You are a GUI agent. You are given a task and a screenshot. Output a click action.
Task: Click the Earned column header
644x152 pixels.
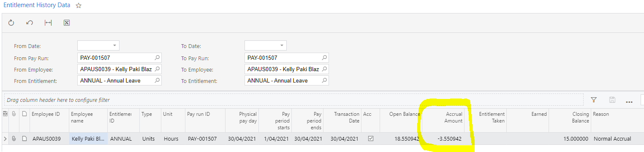pos(539,114)
